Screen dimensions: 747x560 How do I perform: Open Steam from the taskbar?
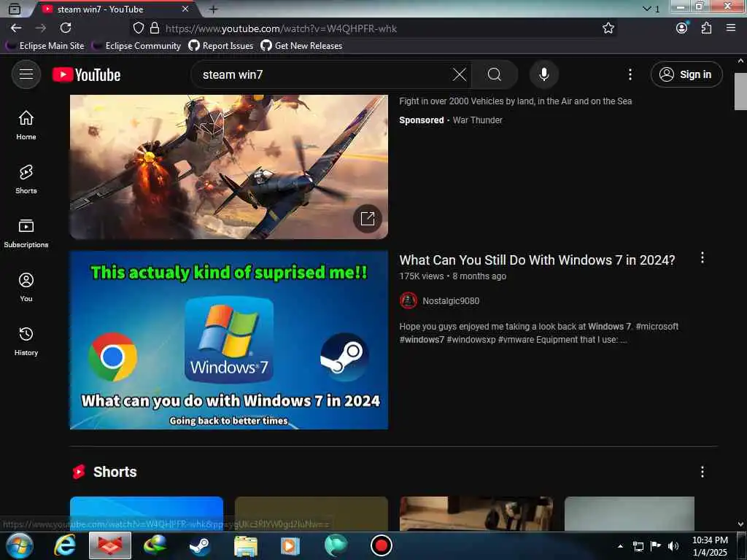point(200,545)
